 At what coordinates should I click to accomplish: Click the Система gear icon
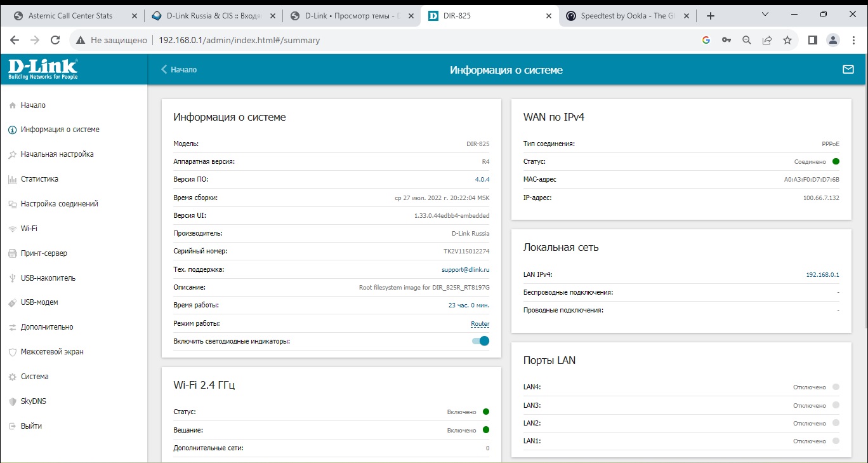12,377
